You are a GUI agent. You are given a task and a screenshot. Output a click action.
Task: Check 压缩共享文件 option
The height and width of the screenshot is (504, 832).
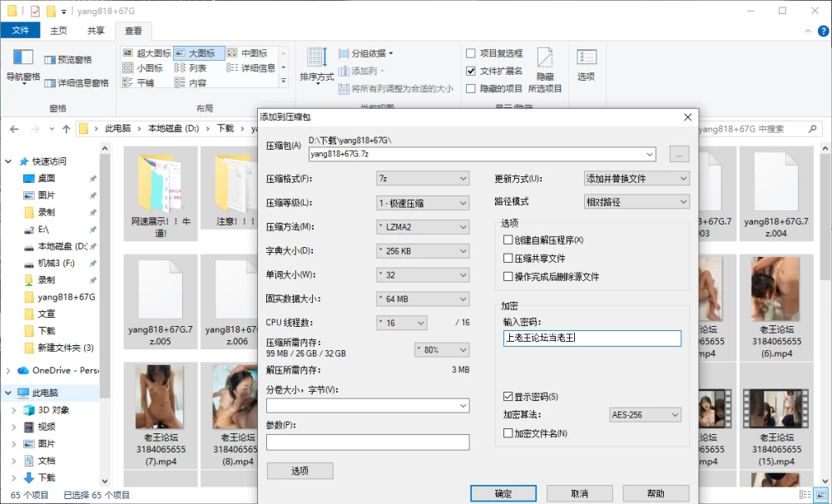pyautogui.click(x=508, y=258)
